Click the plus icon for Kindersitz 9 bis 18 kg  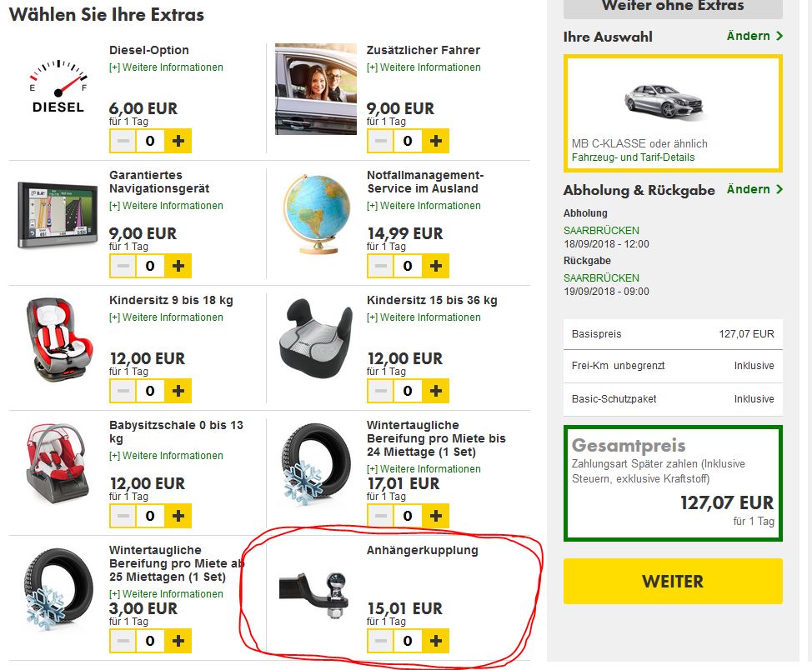pyautogui.click(x=176, y=390)
